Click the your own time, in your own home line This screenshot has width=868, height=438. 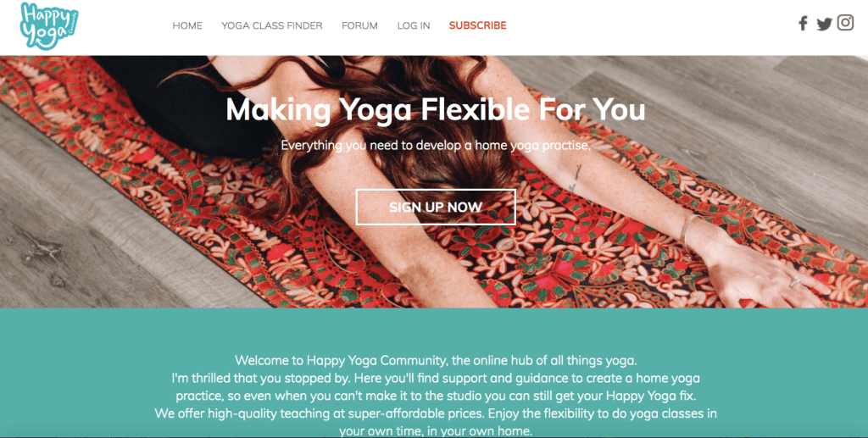pyautogui.click(x=436, y=430)
